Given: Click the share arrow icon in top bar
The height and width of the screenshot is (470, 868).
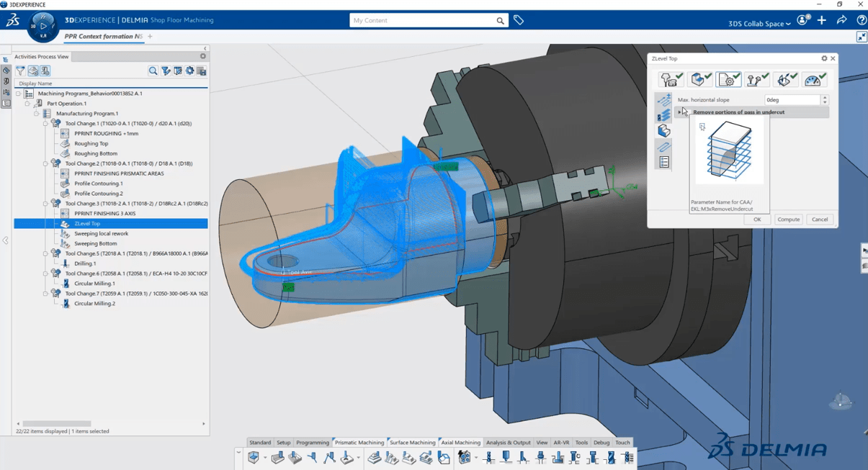Looking at the screenshot, I should click(x=841, y=20).
